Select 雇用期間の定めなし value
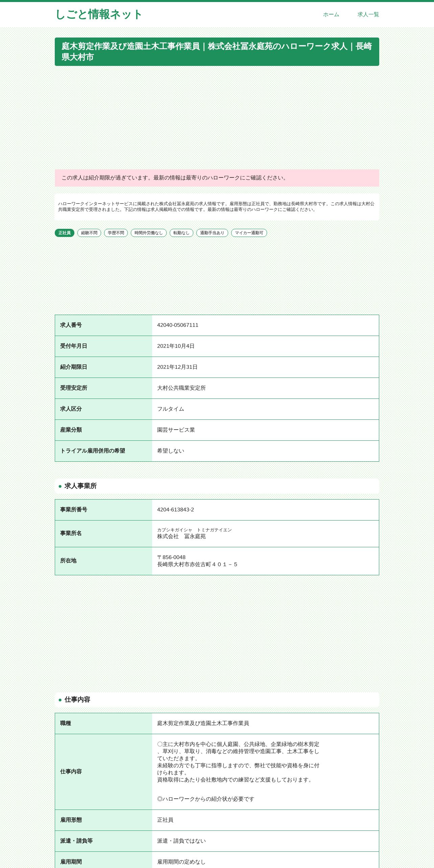Screen dimensions: 434x868 pos(182,862)
